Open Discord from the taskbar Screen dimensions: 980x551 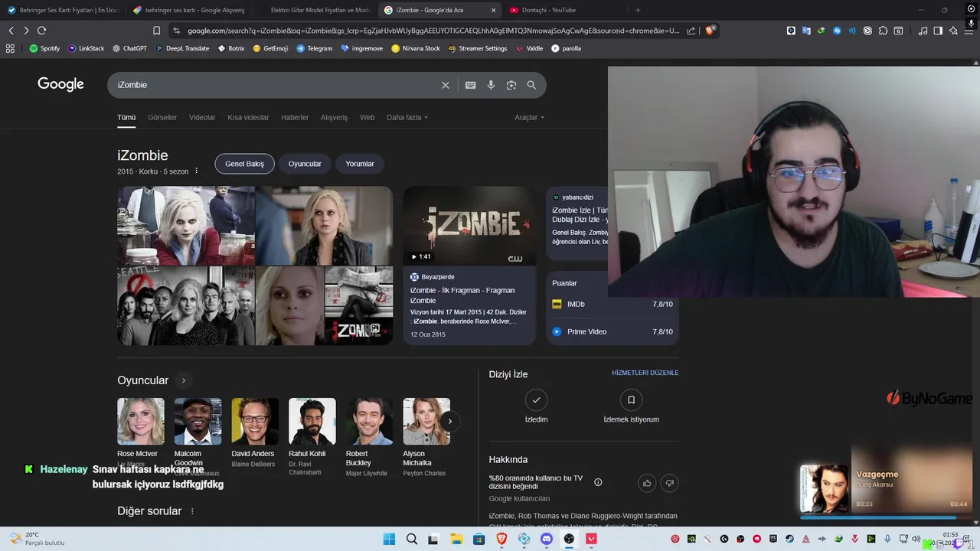point(546,539)
